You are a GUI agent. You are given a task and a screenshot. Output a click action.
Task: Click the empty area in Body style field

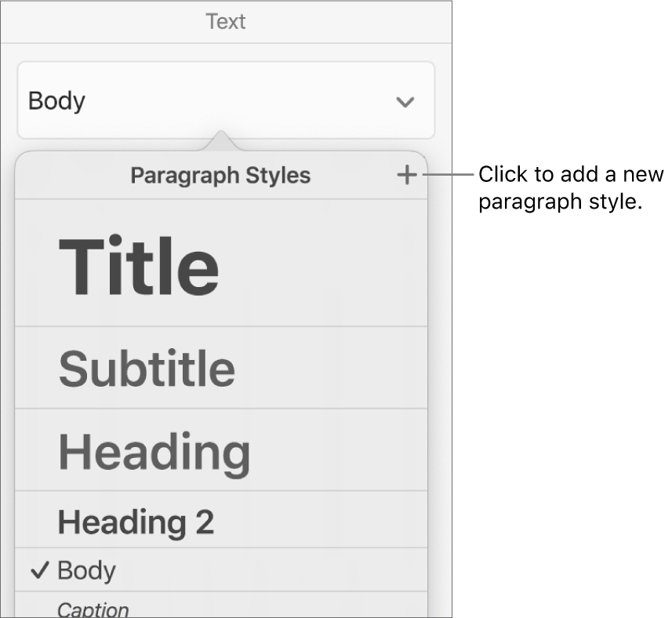(235, 101)
